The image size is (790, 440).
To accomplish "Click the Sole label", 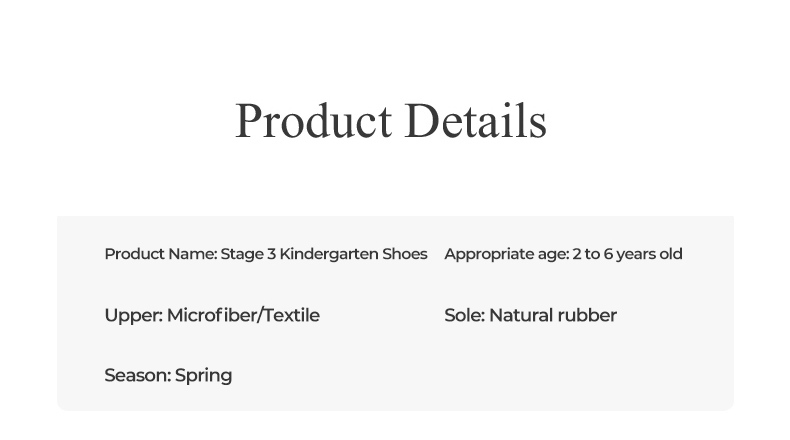I will tap(464, 315).
